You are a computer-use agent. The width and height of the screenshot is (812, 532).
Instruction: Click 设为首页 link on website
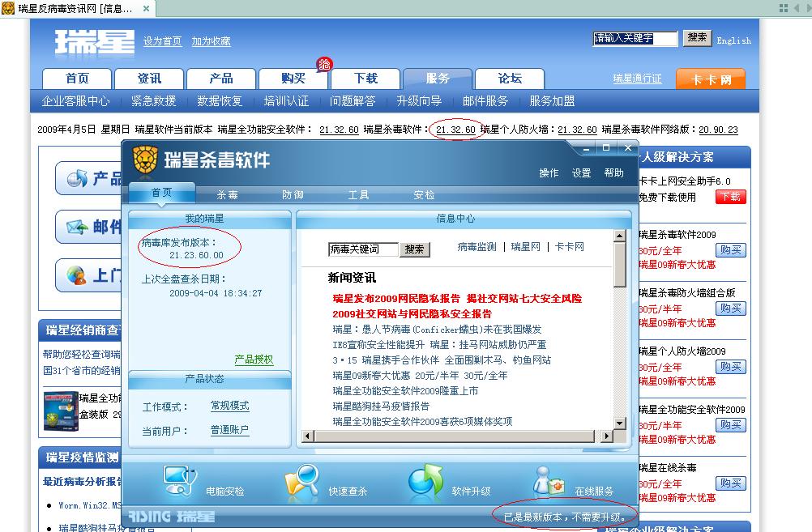[163, 41]
